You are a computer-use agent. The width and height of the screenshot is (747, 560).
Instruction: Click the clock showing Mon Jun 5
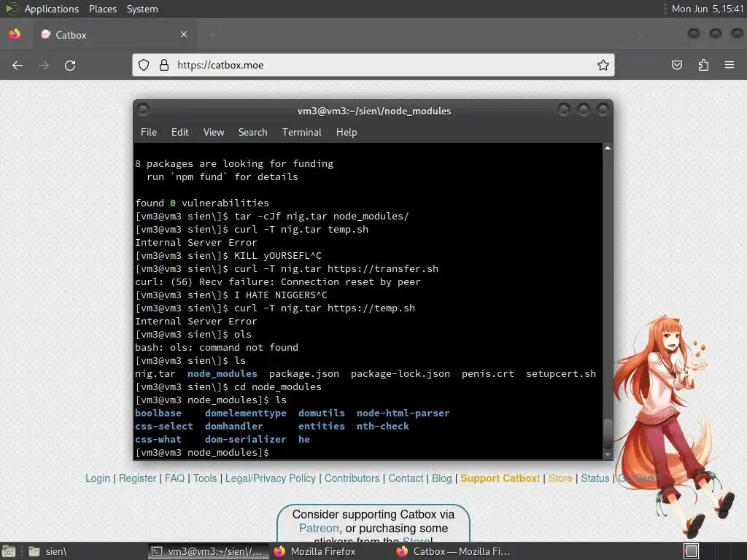pos(707,9)
